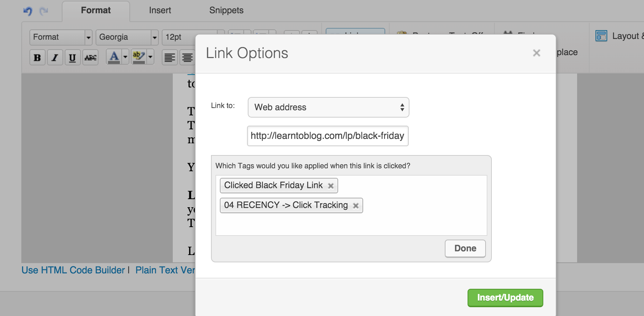Open the Link to Web address dropdown
Viewport: 644px width, 316px height.
[329, 107]
